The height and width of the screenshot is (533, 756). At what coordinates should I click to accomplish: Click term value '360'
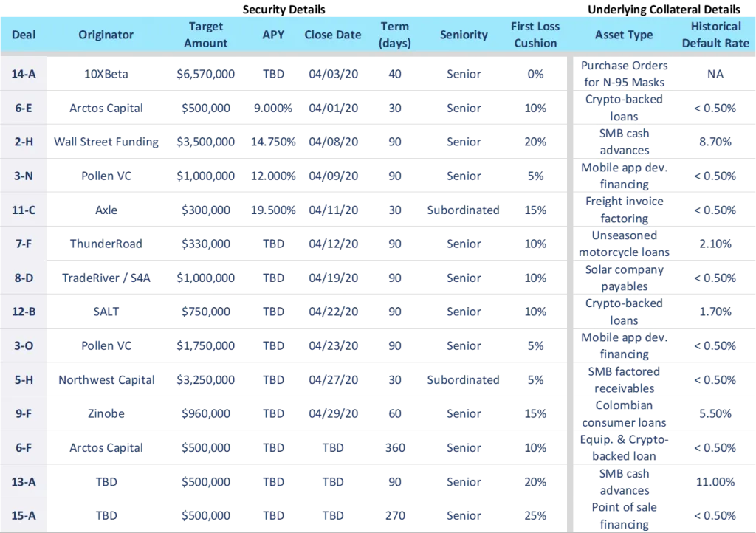tap(395, 447)
